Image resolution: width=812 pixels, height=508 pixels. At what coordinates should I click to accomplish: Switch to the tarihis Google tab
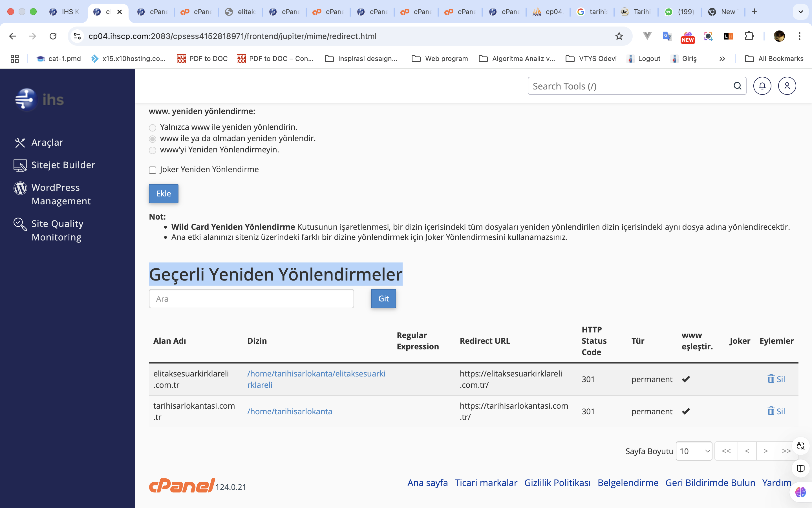coord(592,12)
